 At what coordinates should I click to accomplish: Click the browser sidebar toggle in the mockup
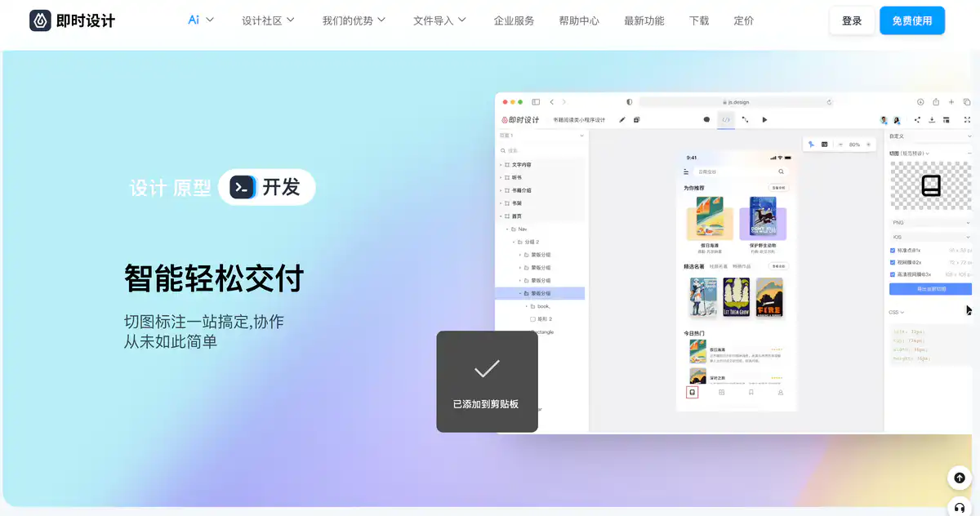pyautogui.click(x=536, y=102)
